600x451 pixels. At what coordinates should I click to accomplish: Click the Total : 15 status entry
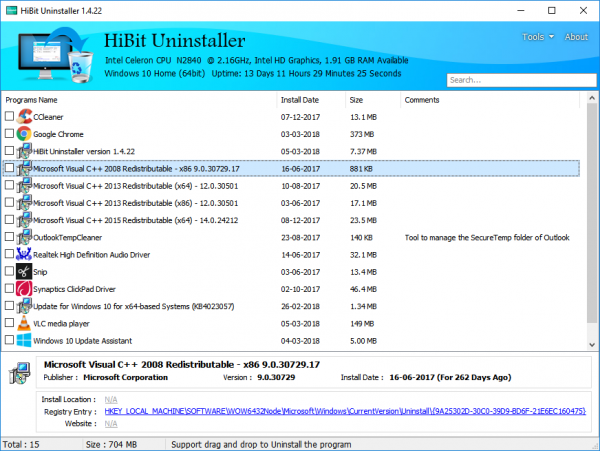[x=21, y=444]
